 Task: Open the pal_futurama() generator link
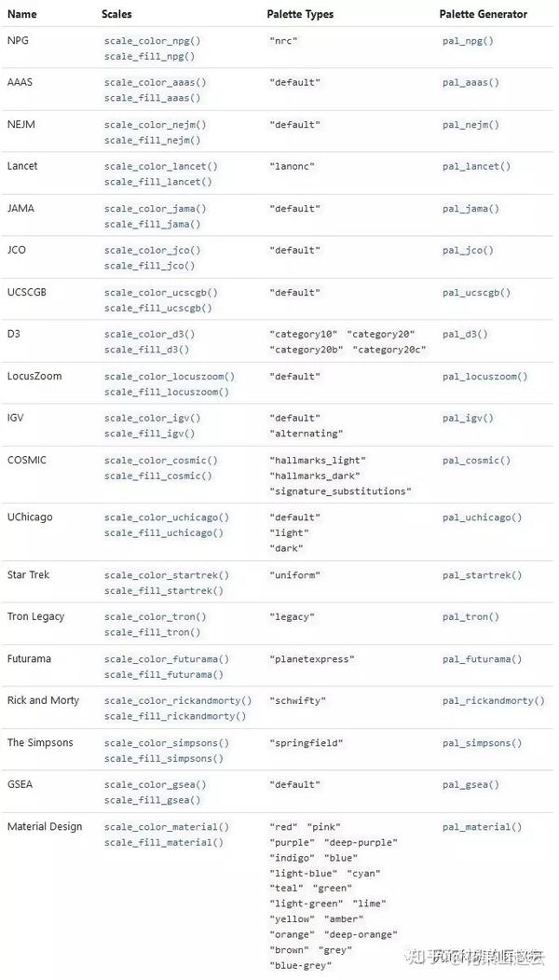pyautogui.click(x=482, y=659)
